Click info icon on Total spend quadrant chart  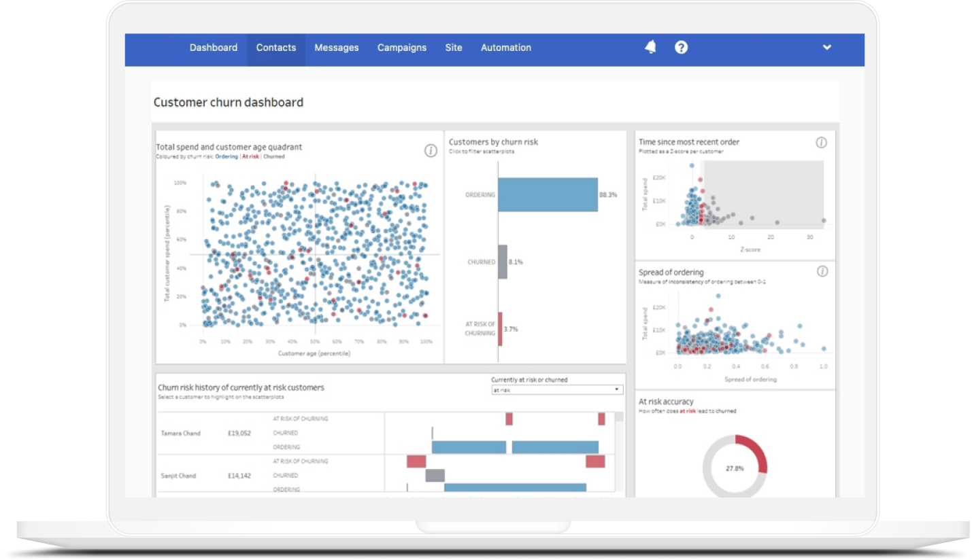(431, 151)
